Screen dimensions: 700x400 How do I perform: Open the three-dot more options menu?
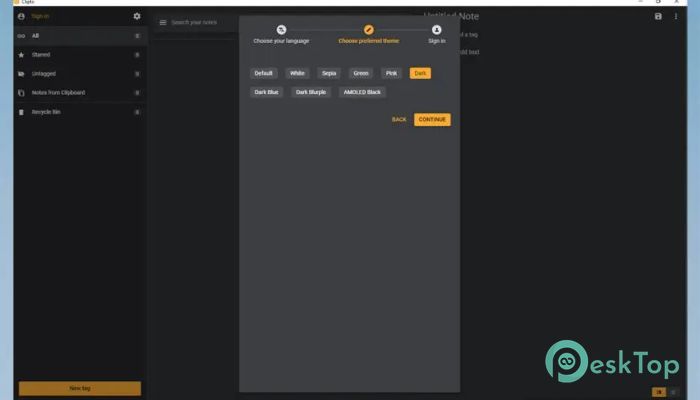click(676, 17)
